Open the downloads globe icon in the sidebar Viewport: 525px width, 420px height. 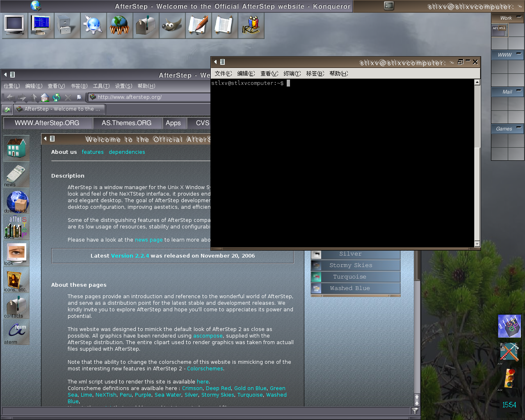tap(16, 200)
